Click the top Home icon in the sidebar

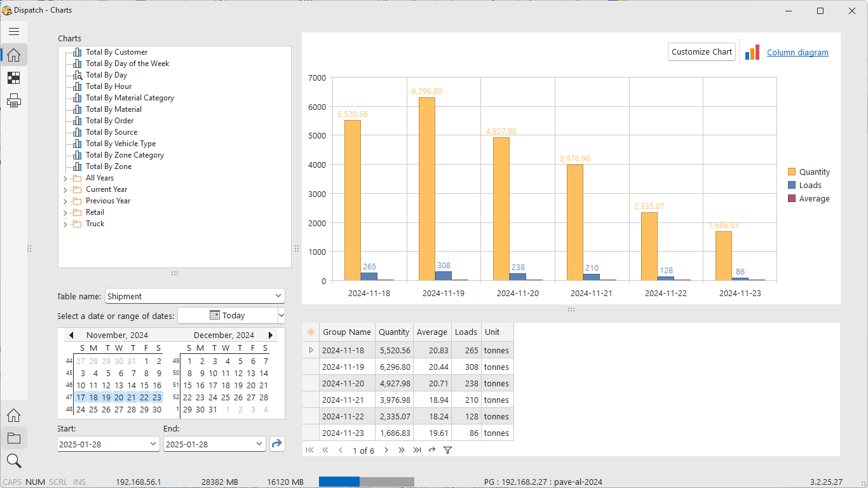tap(14, 55)
